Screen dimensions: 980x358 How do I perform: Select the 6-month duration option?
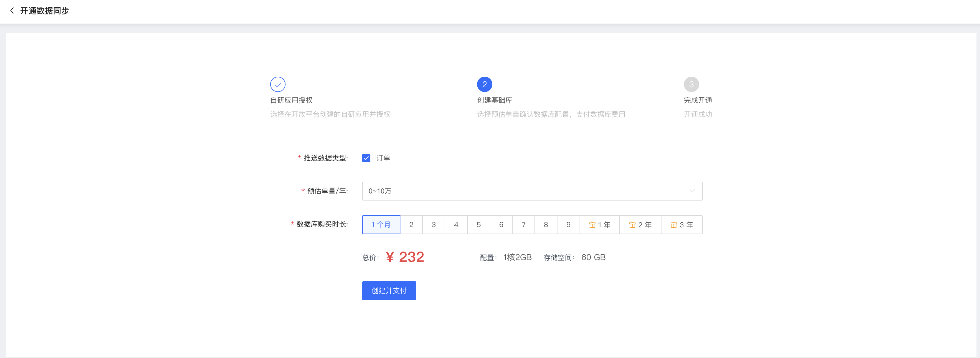pos(501,225)
